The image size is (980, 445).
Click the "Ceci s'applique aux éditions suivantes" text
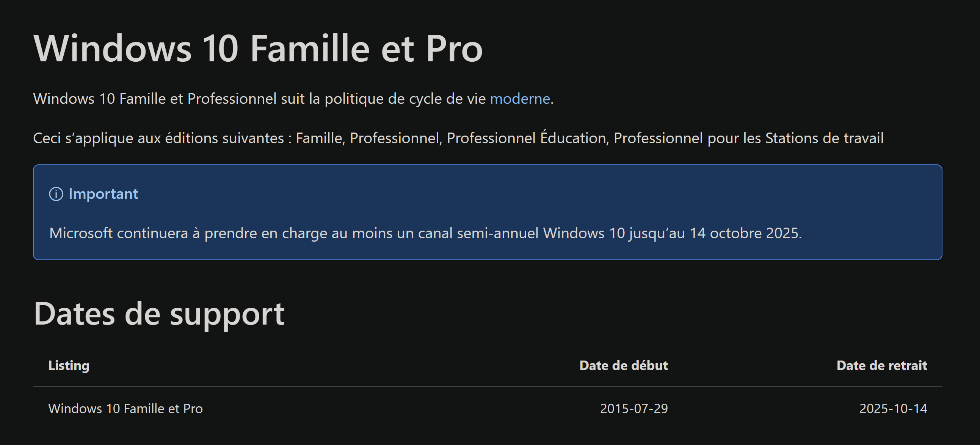[x=158, y=138]
